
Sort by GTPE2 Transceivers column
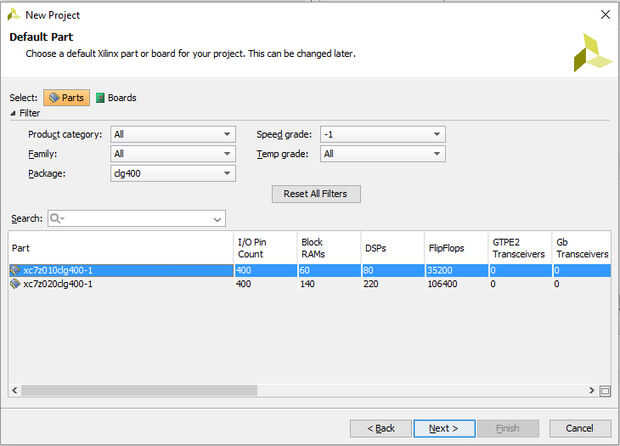[520, 248]
